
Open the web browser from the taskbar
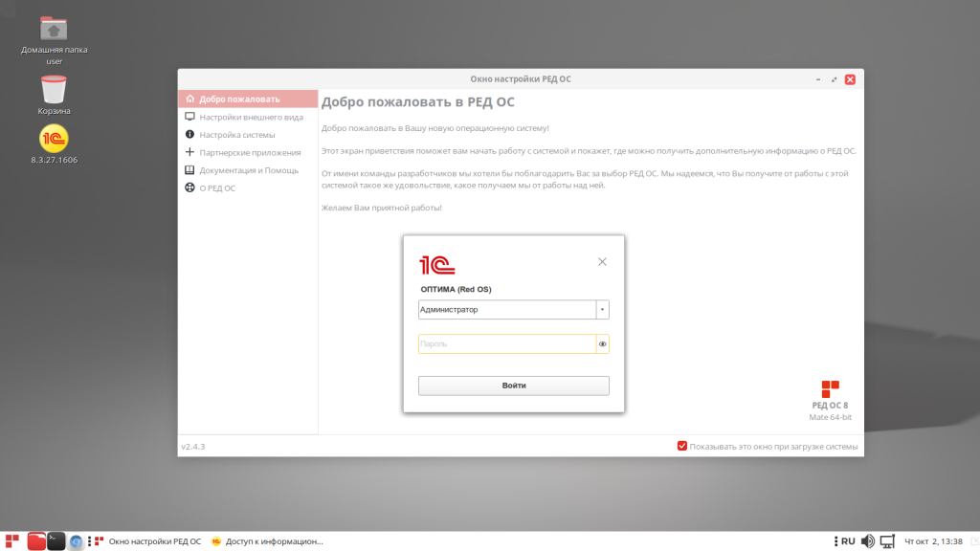77,541
